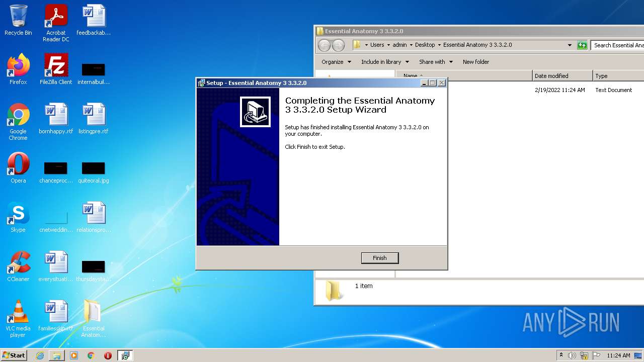This screenshot has width=644, height=362.
Task: Select the bornhappy.rtf document
Action: click(x=56, y=119)
